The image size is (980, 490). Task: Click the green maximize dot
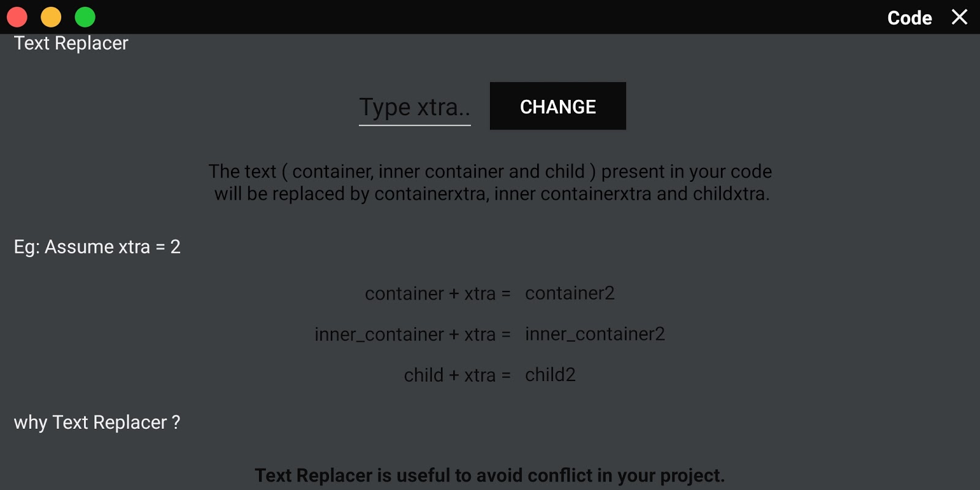(85, 17)
